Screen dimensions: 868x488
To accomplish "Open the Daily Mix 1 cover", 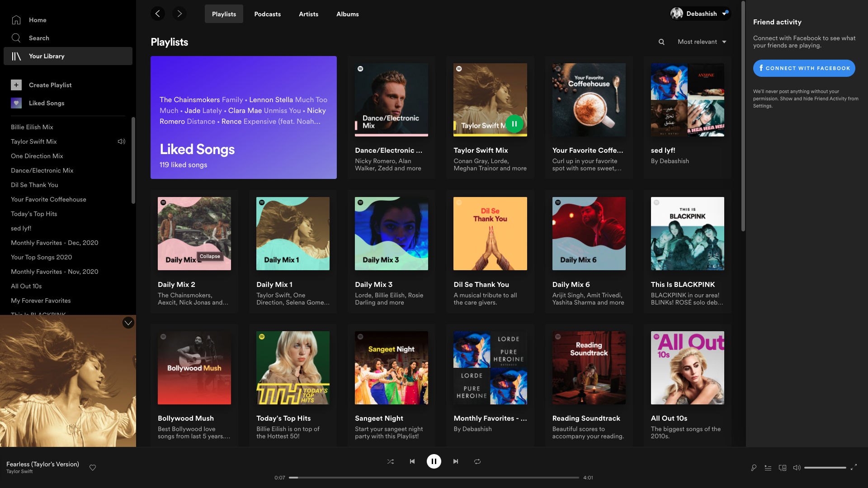I will [x=293, y=234].
